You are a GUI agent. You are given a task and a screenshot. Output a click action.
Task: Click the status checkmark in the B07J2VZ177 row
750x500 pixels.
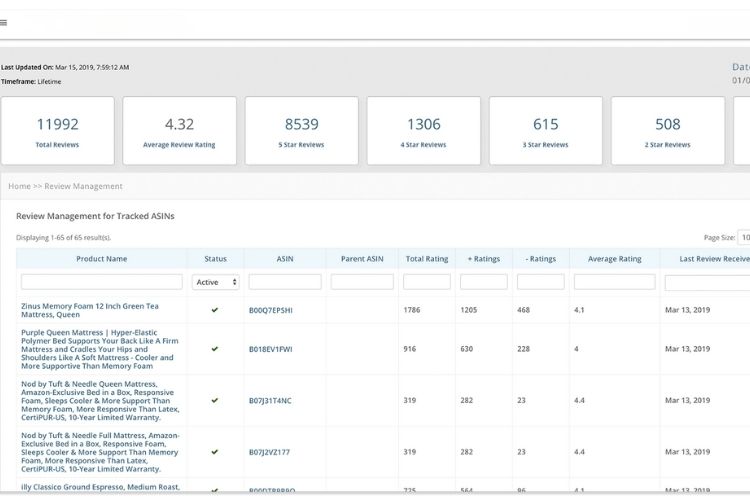click(215, 452)
